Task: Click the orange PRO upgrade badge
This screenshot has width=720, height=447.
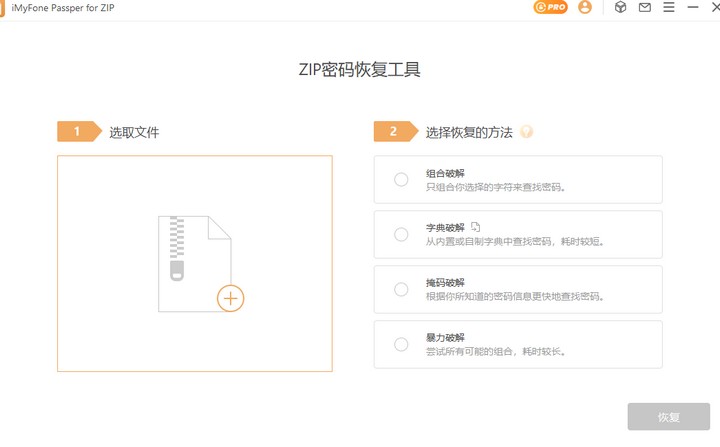Action: [551, 8]
